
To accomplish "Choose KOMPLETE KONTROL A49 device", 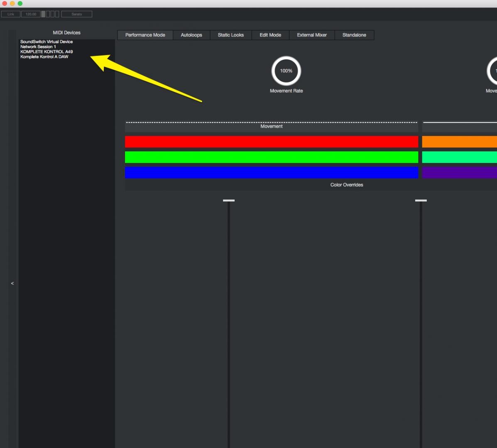I will [x=47, y=52].
